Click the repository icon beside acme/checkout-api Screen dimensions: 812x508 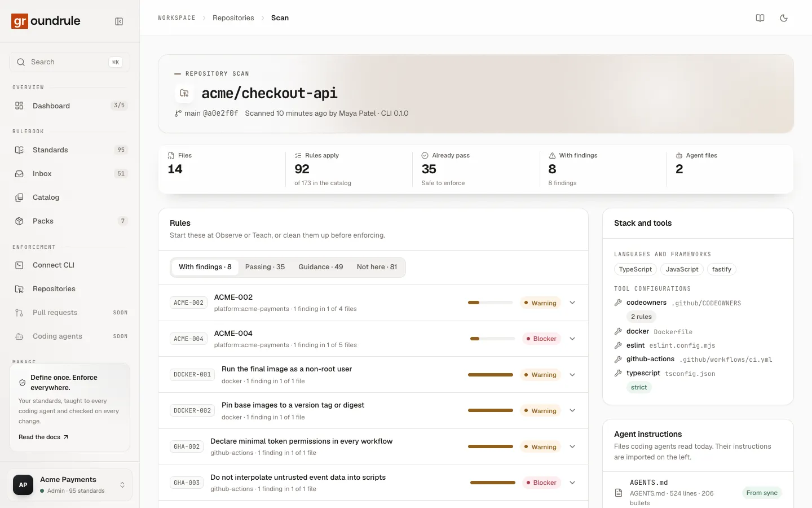[x=184, y=93]
